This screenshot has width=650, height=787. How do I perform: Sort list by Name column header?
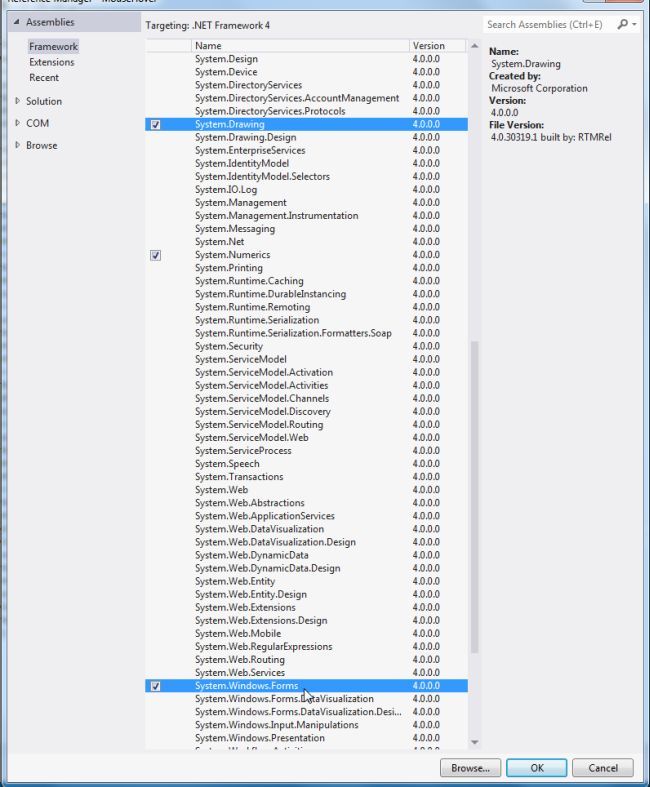(x=300, y=46)
